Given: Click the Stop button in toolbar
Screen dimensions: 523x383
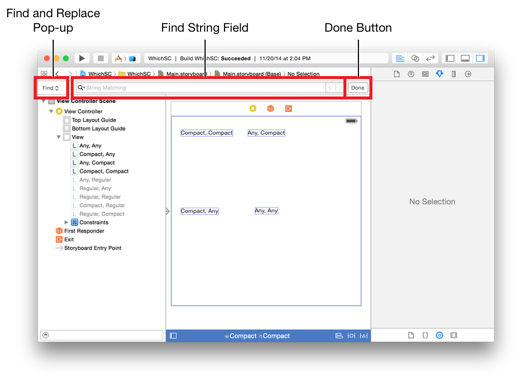Looking at the screenshot, I should (100, 58).
